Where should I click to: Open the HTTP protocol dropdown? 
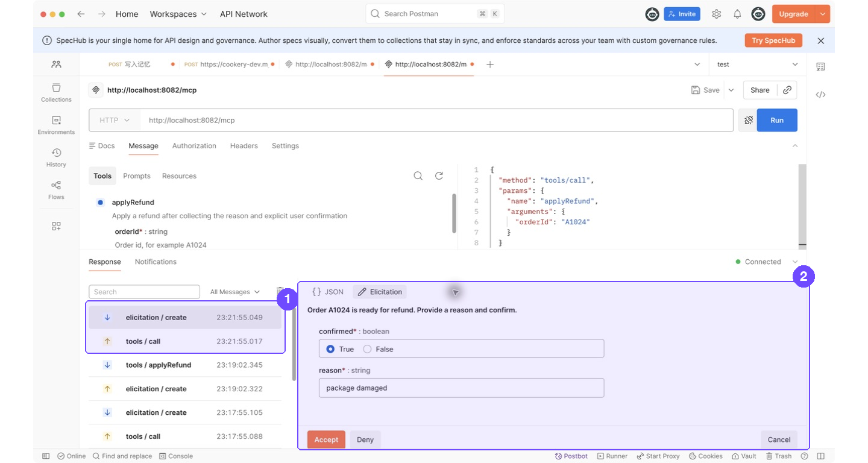pyautogui.click(x=115, y=120)
